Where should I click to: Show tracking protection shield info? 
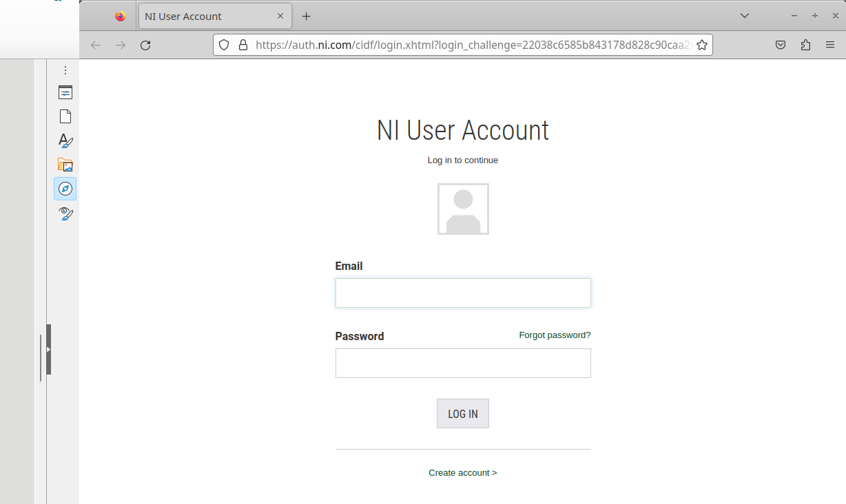(224, 45)
